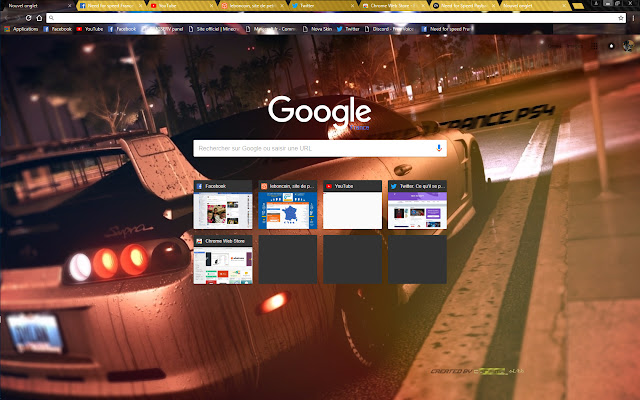This screenshot has height=400, width=640.
Task: Open the Twitter most-visited thumbnail
Action: (x=417, y=204)
